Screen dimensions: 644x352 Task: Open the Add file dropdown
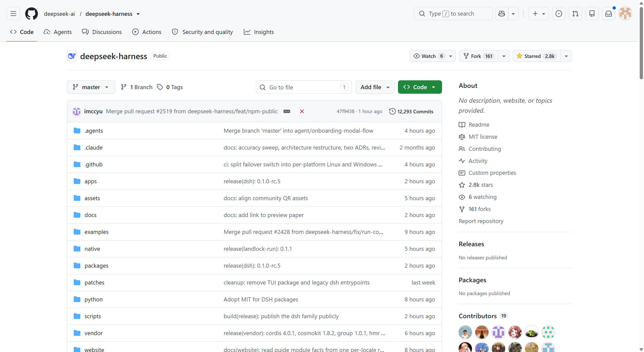coord(375,87)
